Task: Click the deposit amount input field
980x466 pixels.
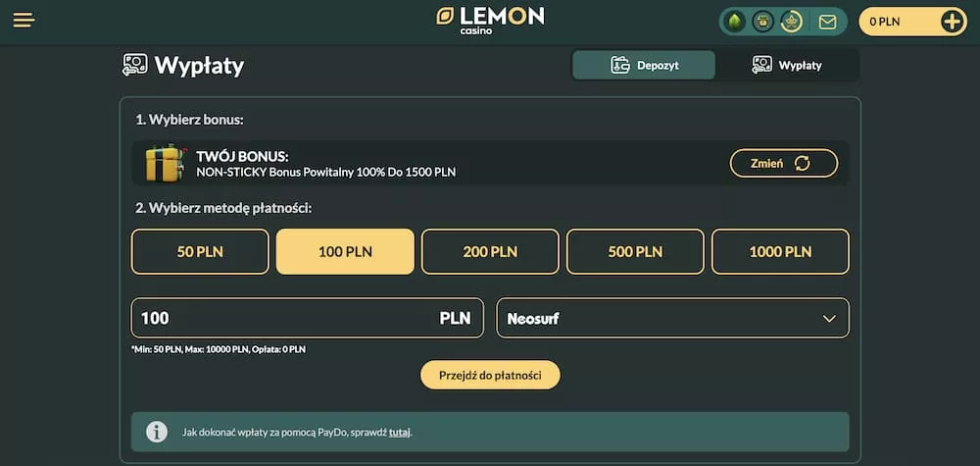Action: pos(284,318)
